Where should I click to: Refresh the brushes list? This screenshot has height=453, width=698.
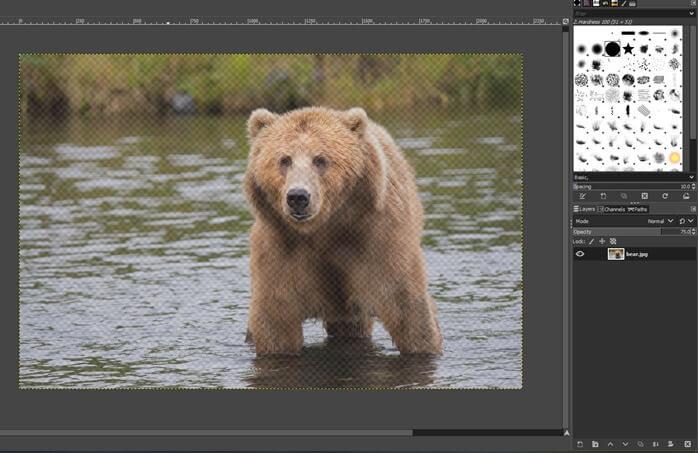665,196
